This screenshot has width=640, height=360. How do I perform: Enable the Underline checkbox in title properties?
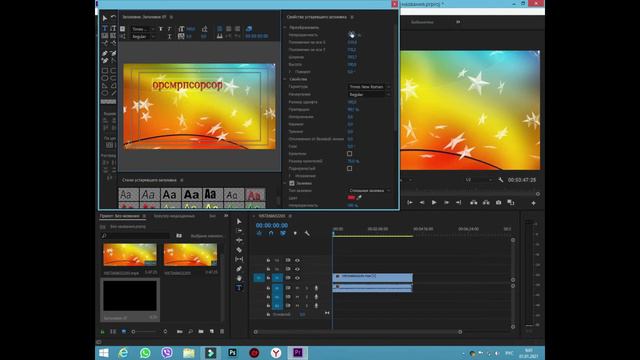[x=349, y=169]
